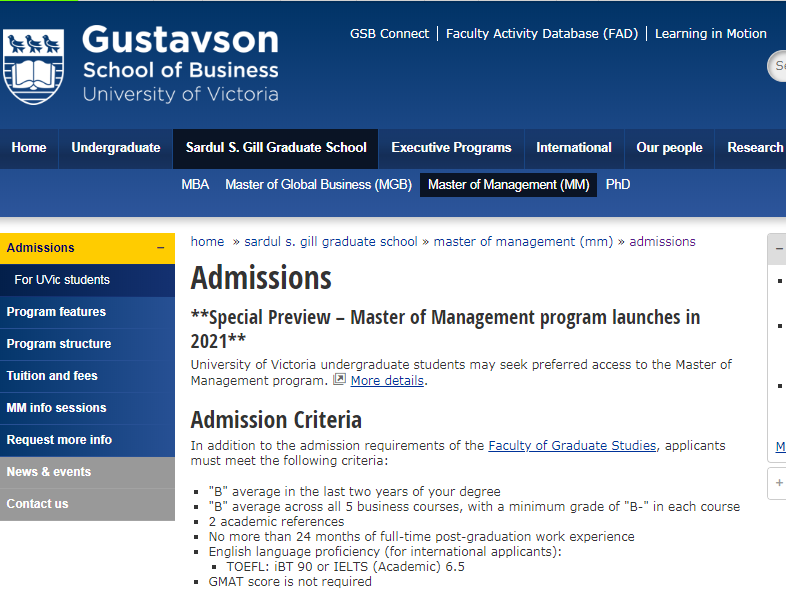This screenshot has width=786, height=595.
Task: Open Program features in sidebar
Action: tap(87, 312)
